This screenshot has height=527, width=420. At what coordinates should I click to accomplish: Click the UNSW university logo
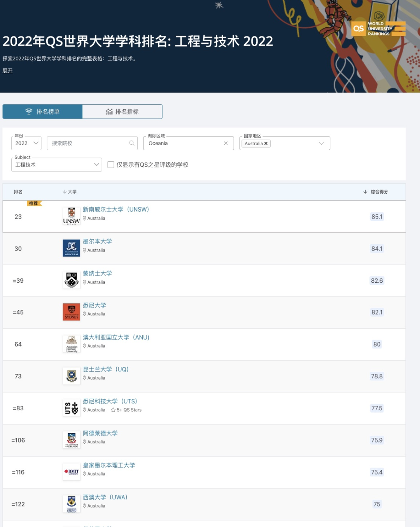pos(72,216)
